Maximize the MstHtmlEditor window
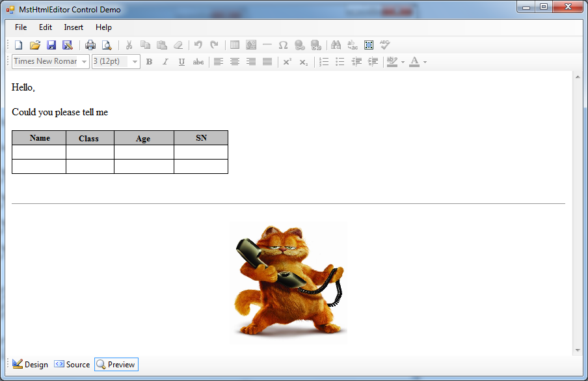Viewport: 588px width, 381px height. tap(544, 7)
